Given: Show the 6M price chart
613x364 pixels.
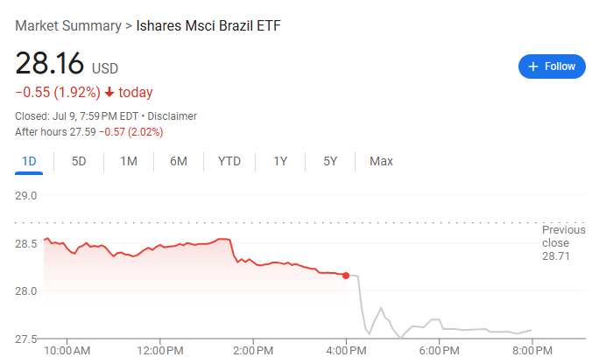Looking at the screenshot, I should click(179, 161).
